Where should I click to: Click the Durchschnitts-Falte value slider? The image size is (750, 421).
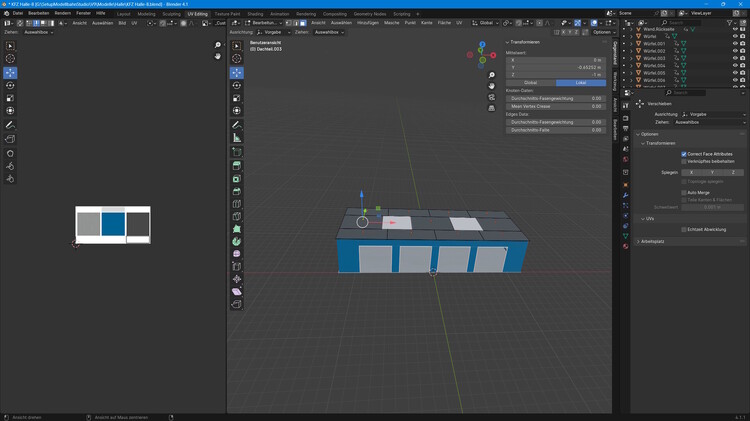pos(556,130)
